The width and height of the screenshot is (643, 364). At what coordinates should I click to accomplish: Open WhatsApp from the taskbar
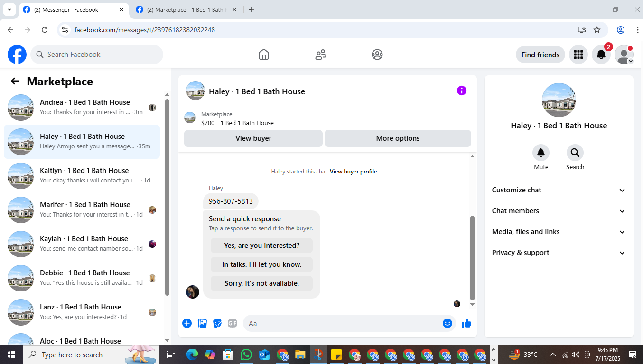click(246, 355)
